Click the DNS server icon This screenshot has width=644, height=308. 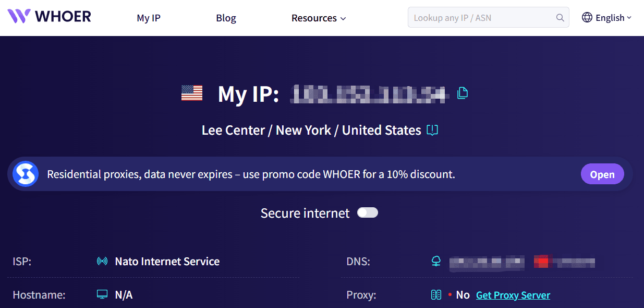[436, 262]
